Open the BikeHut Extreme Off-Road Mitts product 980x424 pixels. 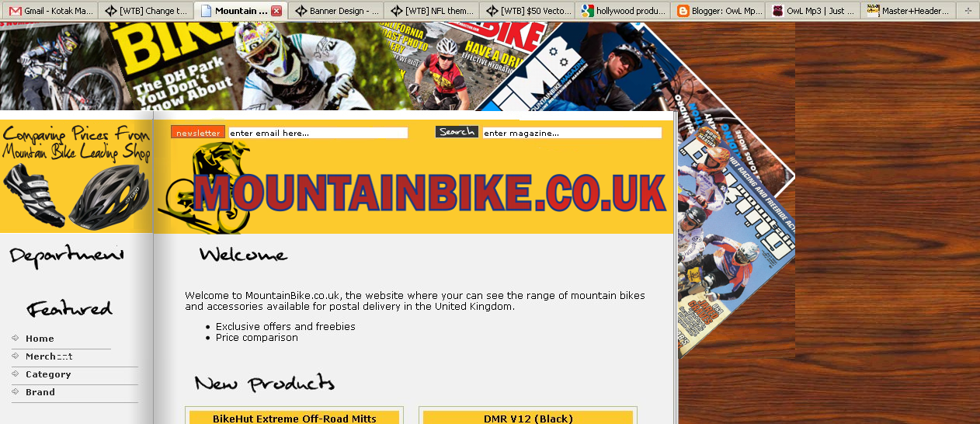294,419
